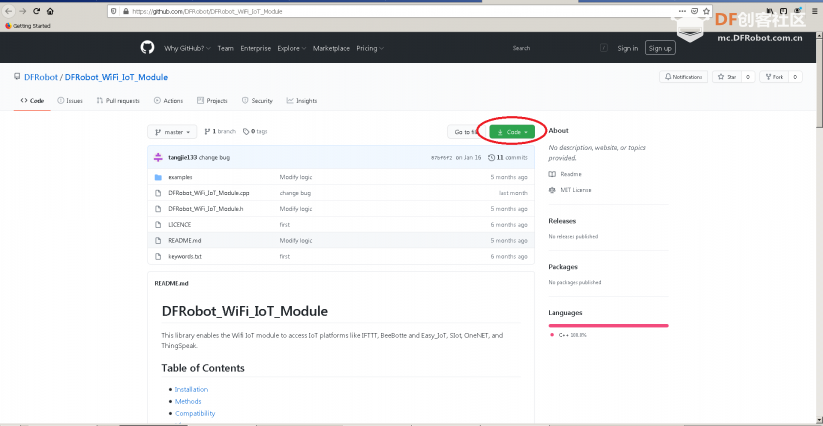Click the repository icon before DFRobot
Image resolution: width=823 pixels, height=426 pixels.
(x=17, y=77)
